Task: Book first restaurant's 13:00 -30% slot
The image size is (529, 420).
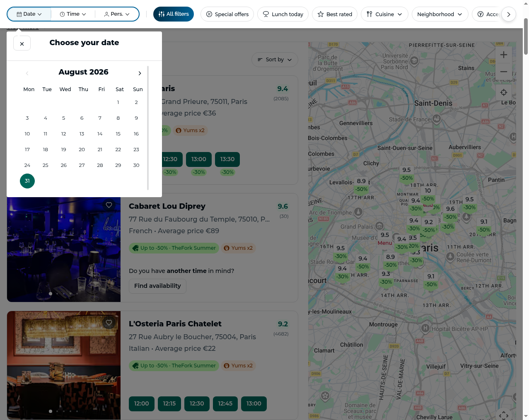Action: pyautogui.click(x=199, y=159)
